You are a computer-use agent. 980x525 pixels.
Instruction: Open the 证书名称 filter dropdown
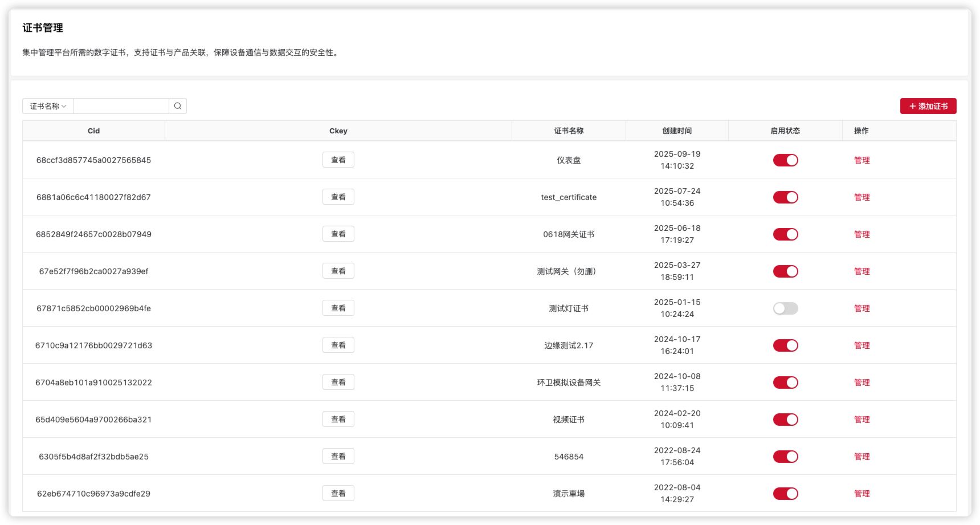[48, 106]
